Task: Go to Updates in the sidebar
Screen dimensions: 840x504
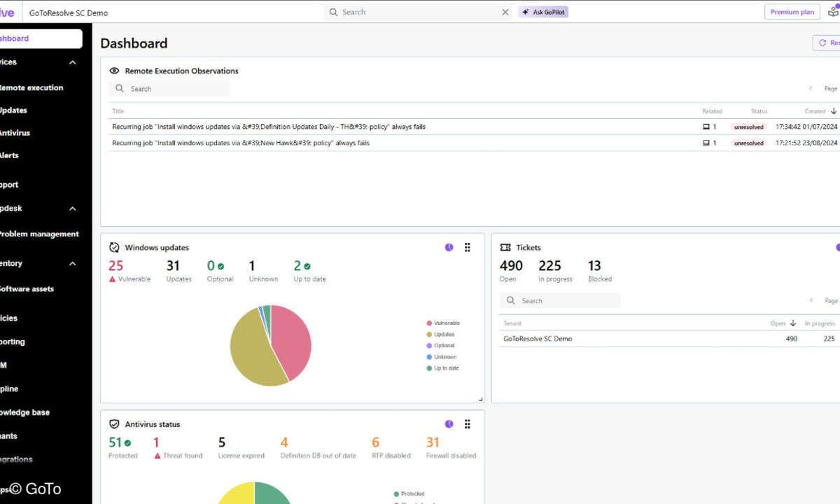Action: pos(13,111)
